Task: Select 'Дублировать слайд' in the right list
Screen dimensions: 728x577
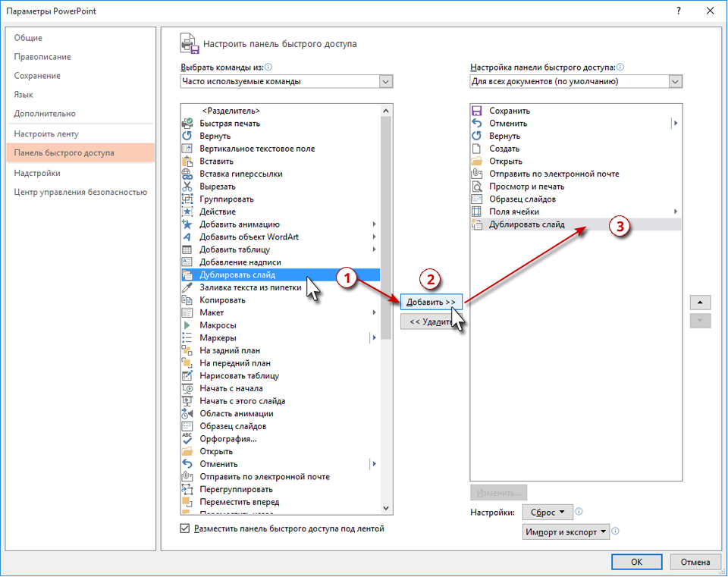Action: point(576,224)
